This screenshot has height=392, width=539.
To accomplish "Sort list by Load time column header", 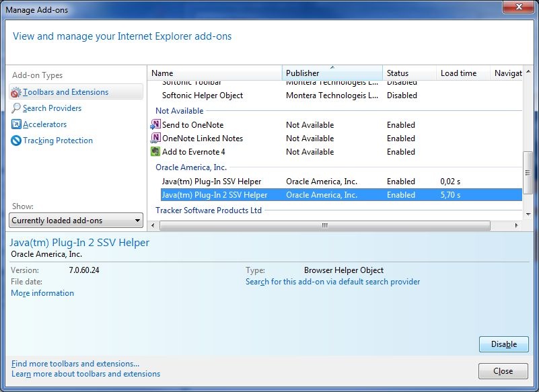I will click(x=464, y=73).
